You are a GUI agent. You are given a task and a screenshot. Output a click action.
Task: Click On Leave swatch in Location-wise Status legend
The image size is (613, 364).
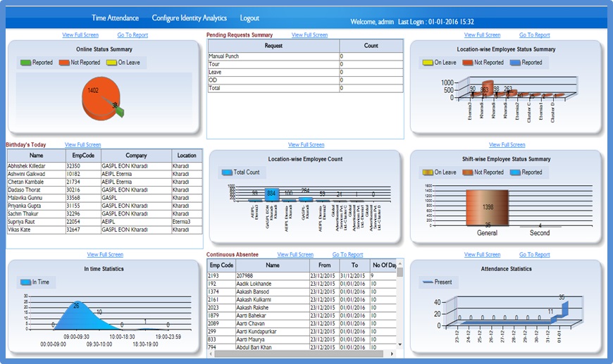(x=428, y=63)
